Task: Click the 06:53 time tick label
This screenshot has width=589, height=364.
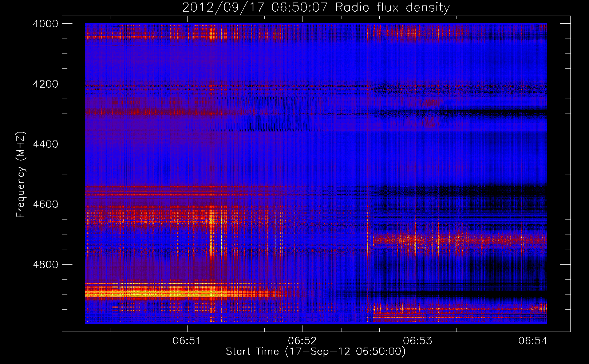Action: pyautogui.click(x=418, y=341)
